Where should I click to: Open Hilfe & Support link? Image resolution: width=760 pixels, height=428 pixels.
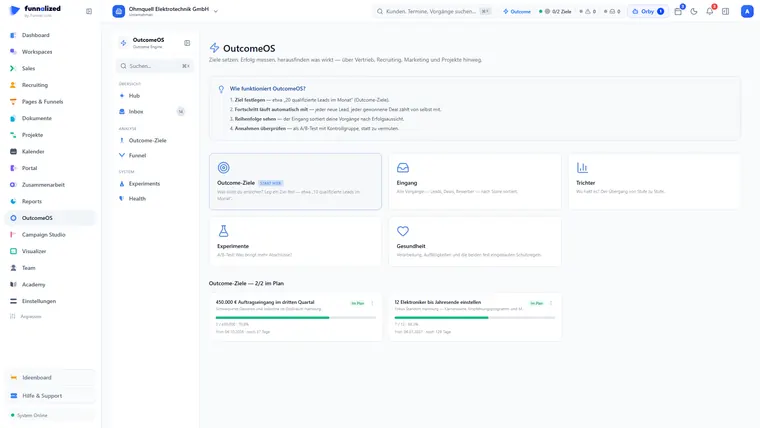point(42,396)
